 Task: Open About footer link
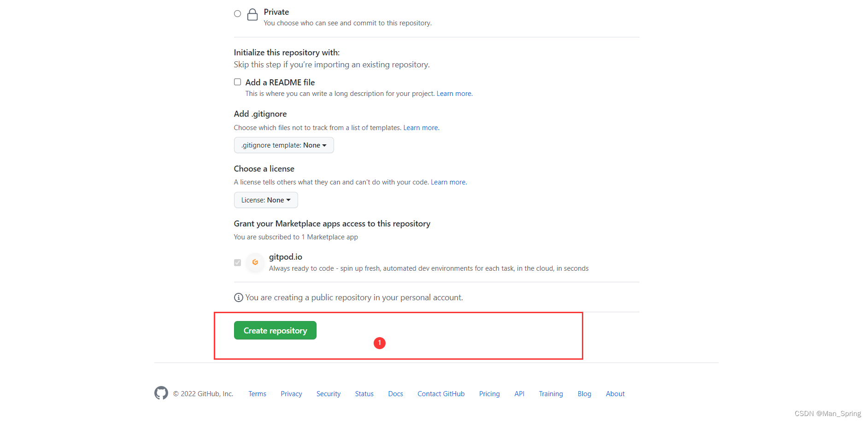(x=615, y=394)
